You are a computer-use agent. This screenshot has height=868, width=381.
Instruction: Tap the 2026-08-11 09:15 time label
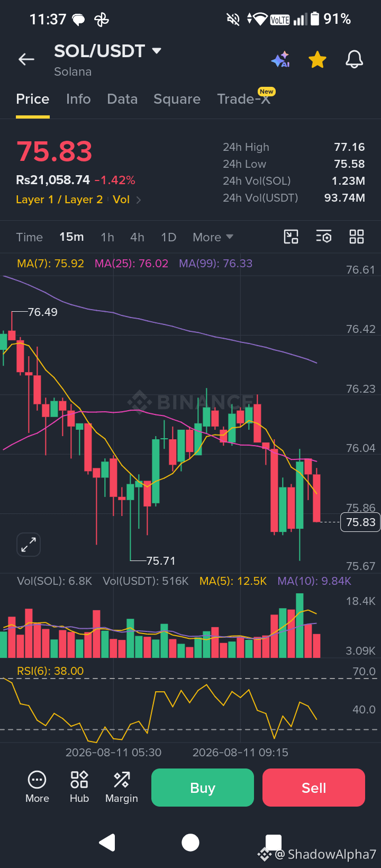240,753
